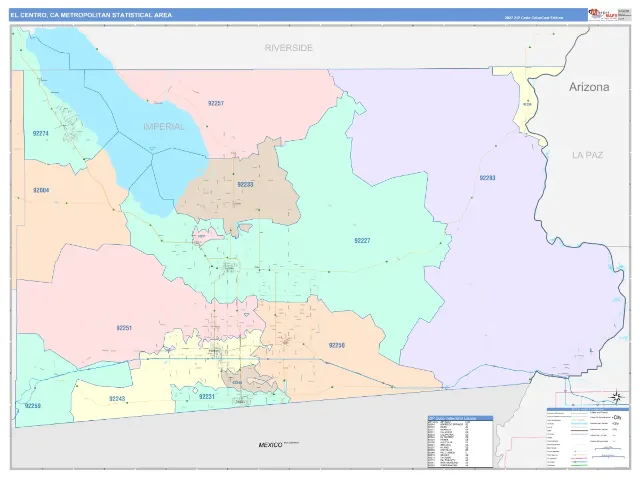Click the 92250 ZIP code label
640x480 pixels.
(x=336, y=345)
